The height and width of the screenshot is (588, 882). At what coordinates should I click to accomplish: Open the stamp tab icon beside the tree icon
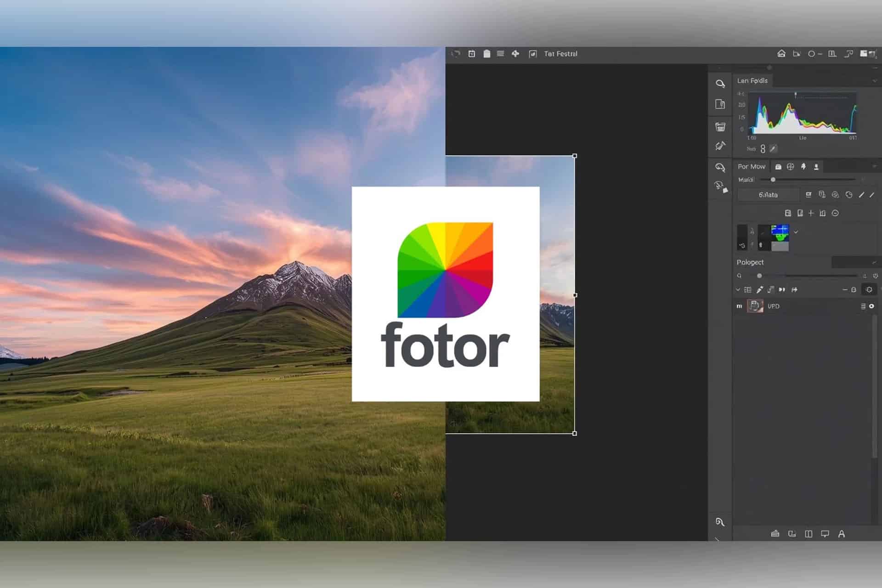coord(816,167)
